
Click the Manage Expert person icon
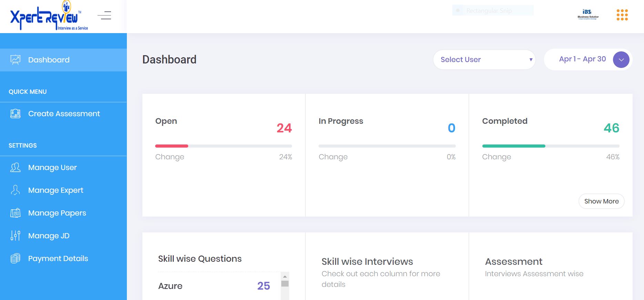(x=16, y=190)
